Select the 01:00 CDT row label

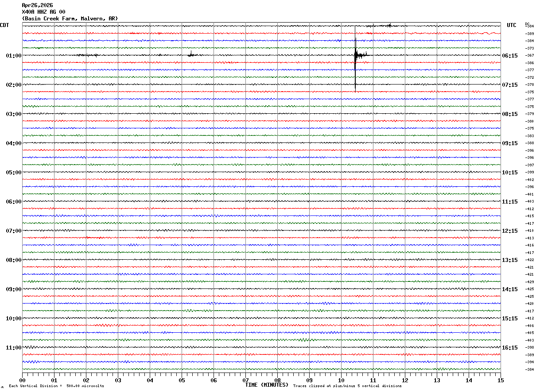coord(14,55)
